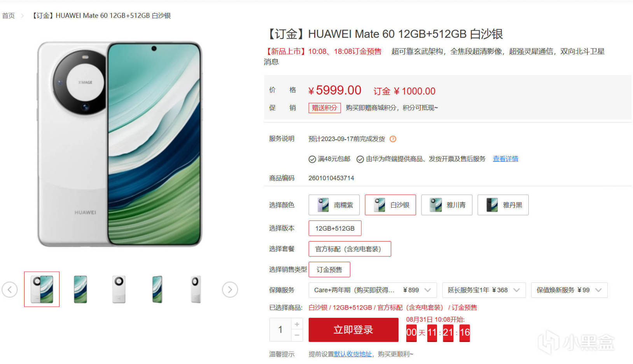
Task: Increase quantity with the plus button
Action: [x=297, y=324]
